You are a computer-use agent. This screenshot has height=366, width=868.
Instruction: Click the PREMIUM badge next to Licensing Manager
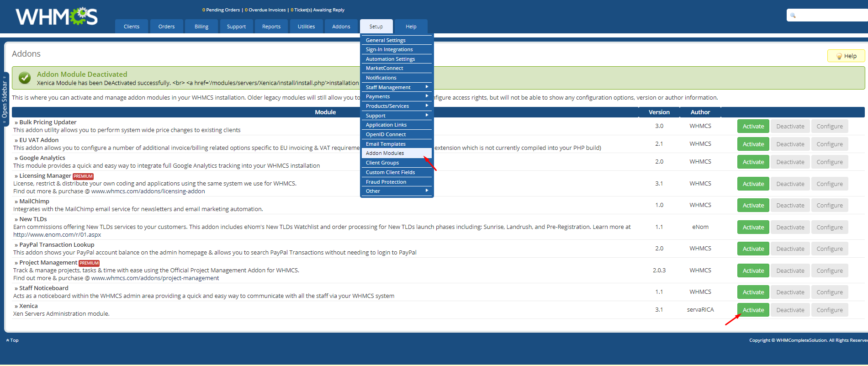pos(83,176)
